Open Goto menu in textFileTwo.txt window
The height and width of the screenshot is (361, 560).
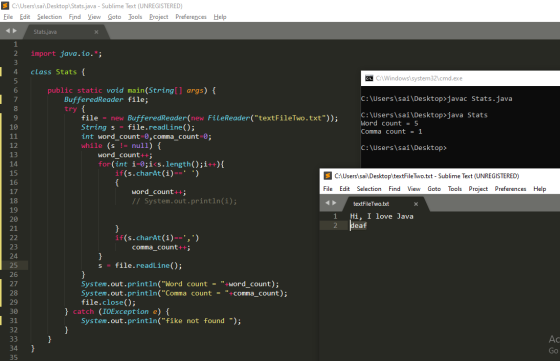pos(434,189)
